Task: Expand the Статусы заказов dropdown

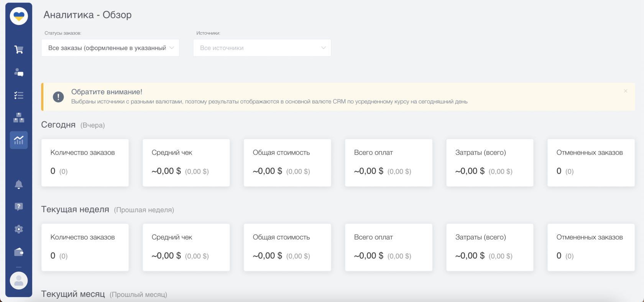Action: 110,48
